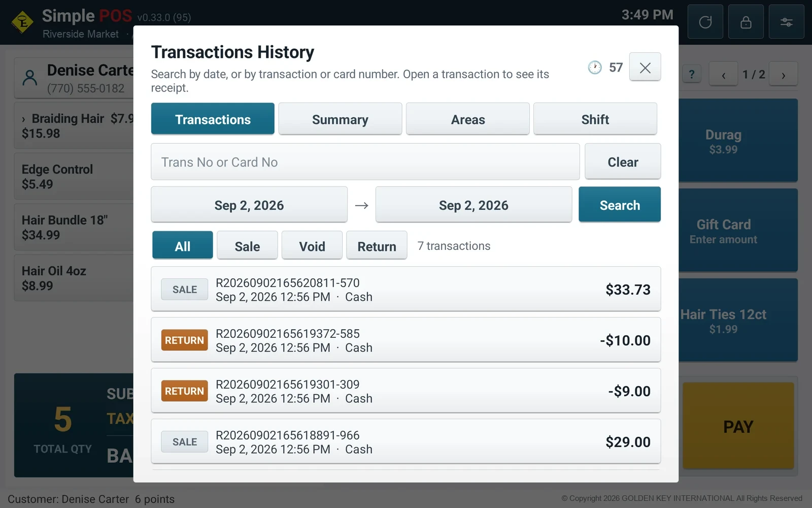Click the $33.73 amount
812x508 pixels.
coord(628,290)
